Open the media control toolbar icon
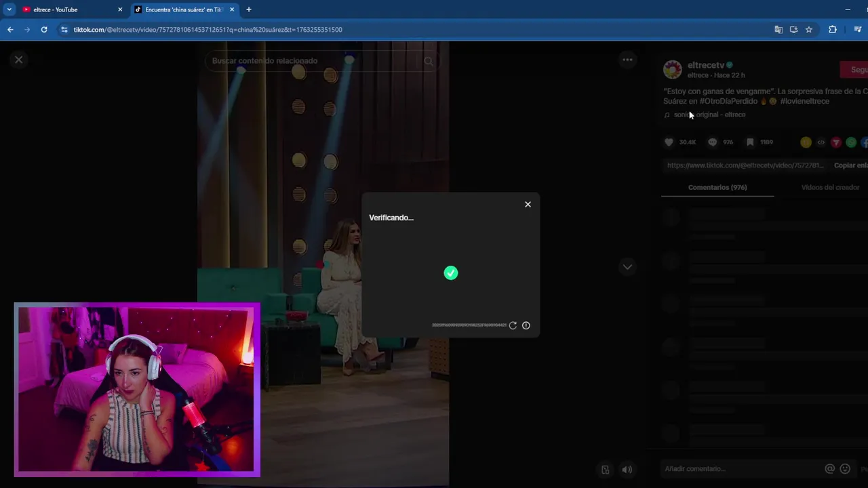The height and width of the screenshot is (488, 868). [858, 30]
